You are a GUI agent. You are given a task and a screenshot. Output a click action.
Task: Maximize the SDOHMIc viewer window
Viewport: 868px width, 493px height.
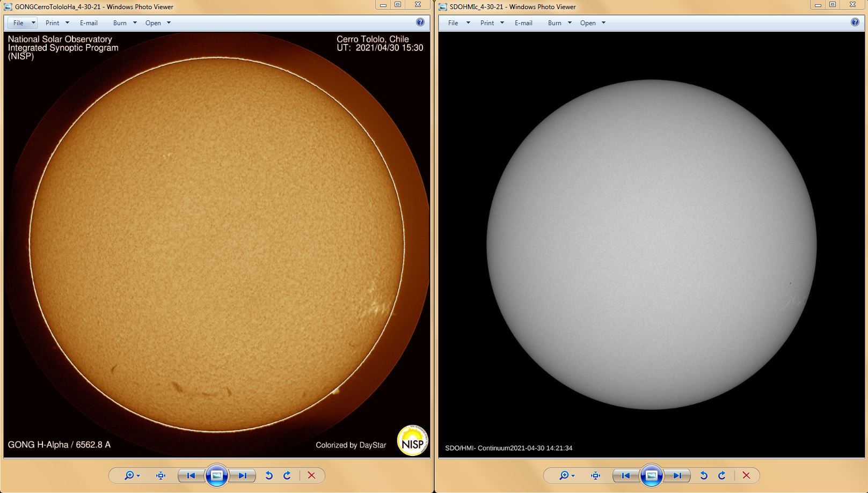(x=833, y=5)
